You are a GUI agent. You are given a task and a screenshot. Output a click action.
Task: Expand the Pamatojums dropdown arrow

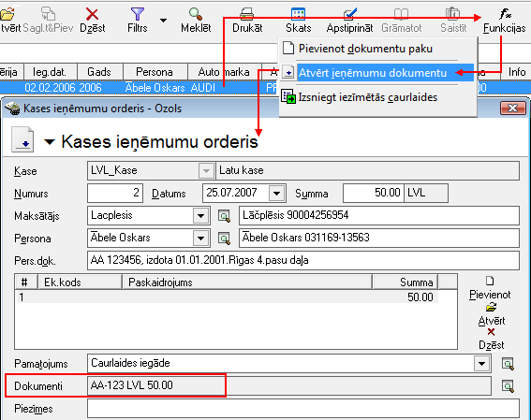pos(481,364)
